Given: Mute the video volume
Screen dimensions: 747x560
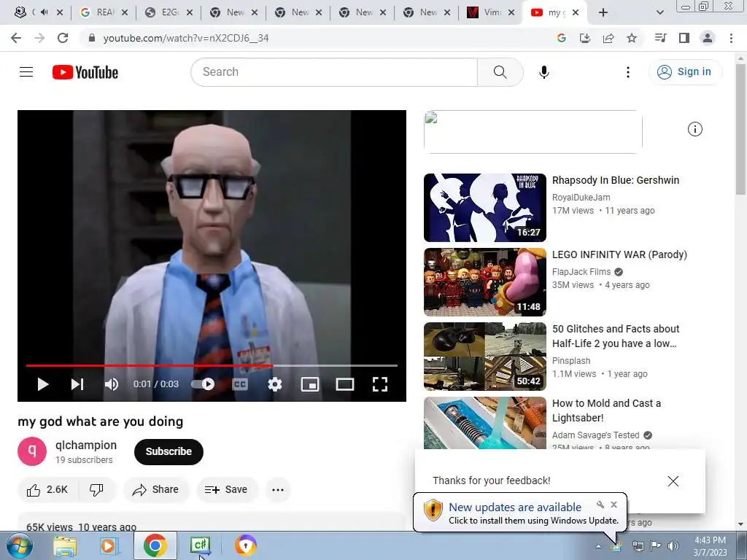Looking at the screenshot, I should pos(112,384).
